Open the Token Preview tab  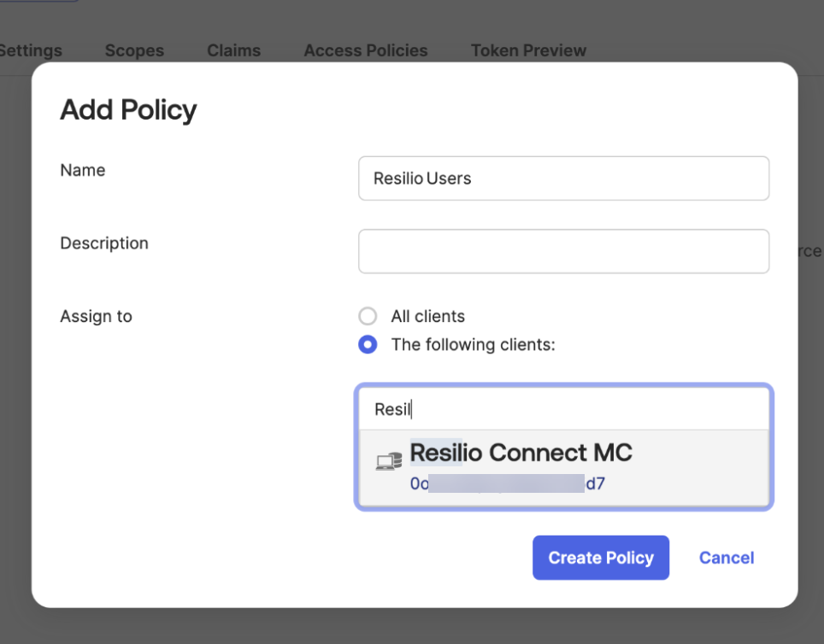coord(528,50)
